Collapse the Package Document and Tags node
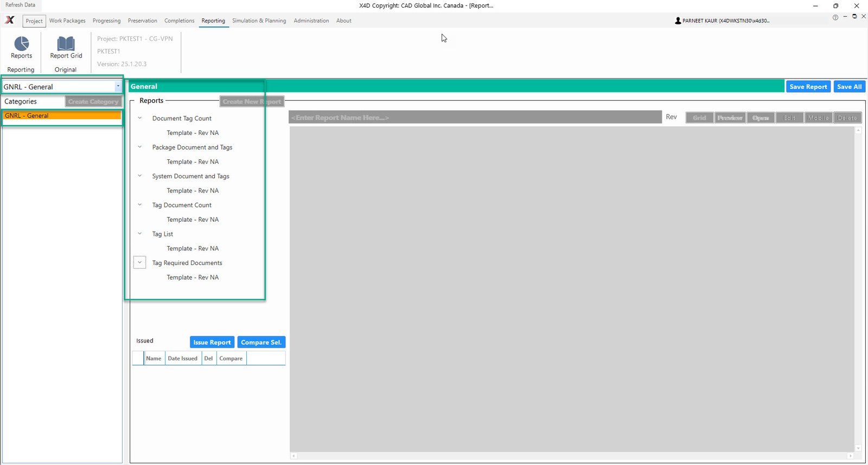This screenshot has height=465, width=868. click(x=139, y=147)
